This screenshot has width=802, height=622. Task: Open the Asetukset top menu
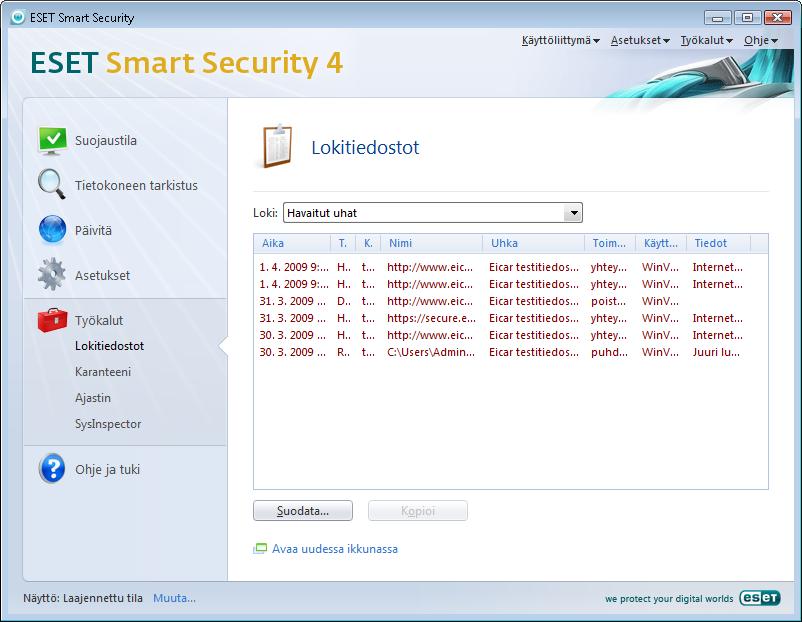[640, 40]
